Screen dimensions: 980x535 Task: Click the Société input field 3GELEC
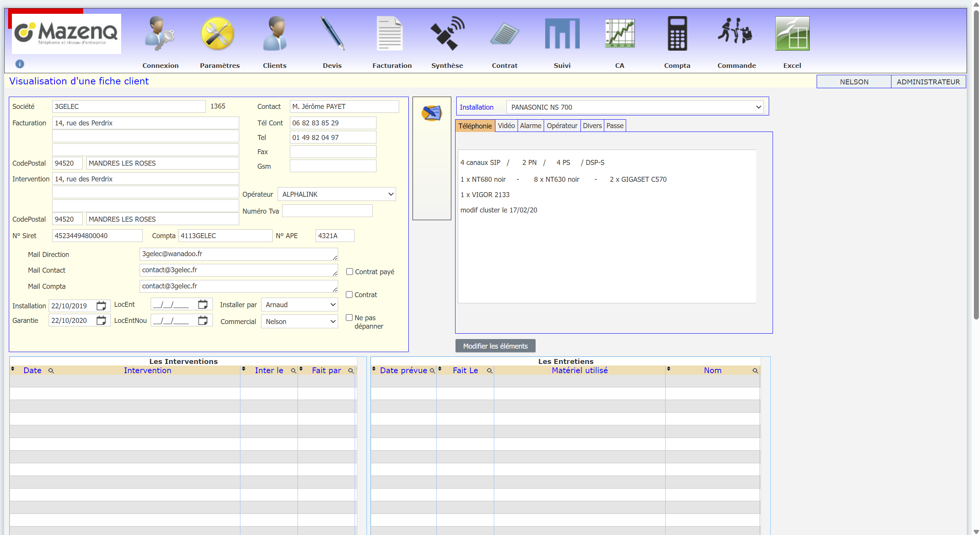[129, 106]
